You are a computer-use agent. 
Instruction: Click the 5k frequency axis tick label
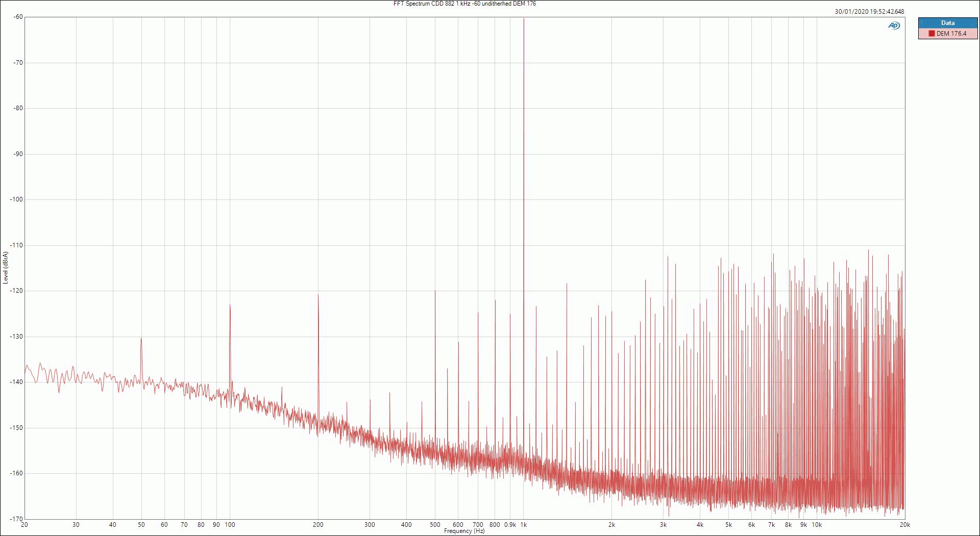click(728, 525)
